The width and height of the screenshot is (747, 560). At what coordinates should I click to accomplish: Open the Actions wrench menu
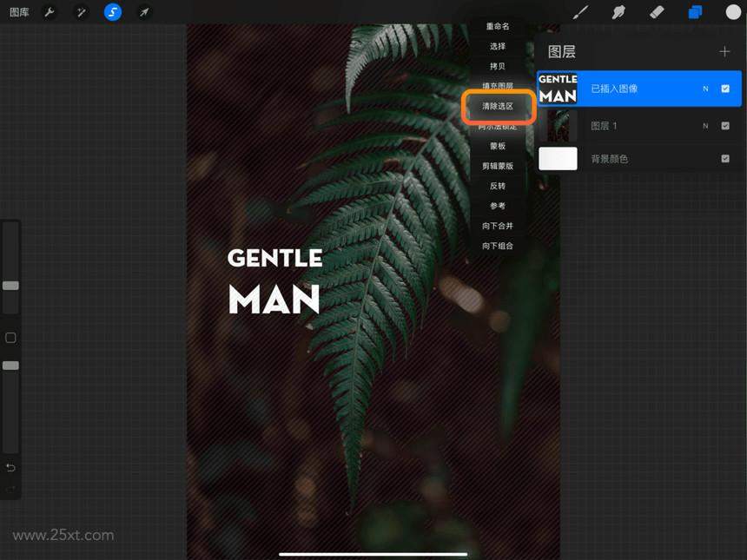[49, 12]
